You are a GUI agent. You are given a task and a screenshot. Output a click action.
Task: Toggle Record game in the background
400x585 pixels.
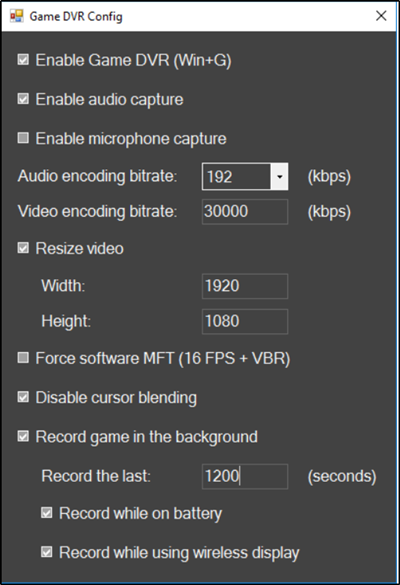coord(23,437)
